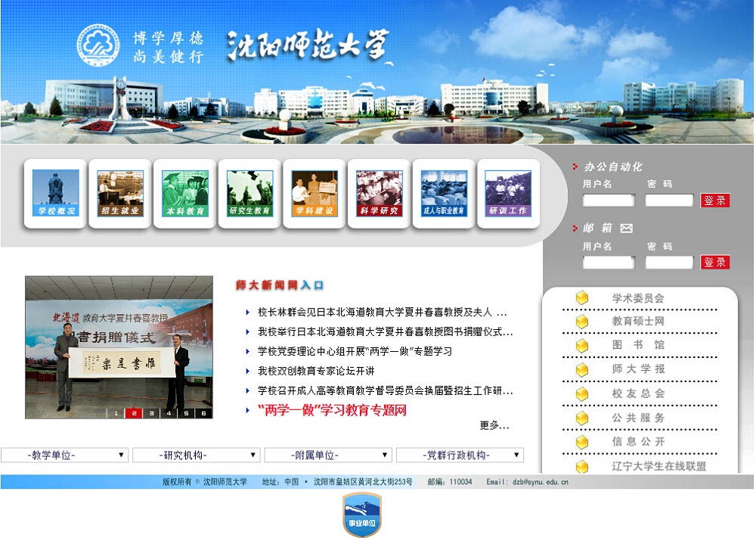Open the 公共服务 sidebar link

pos(638,418)
